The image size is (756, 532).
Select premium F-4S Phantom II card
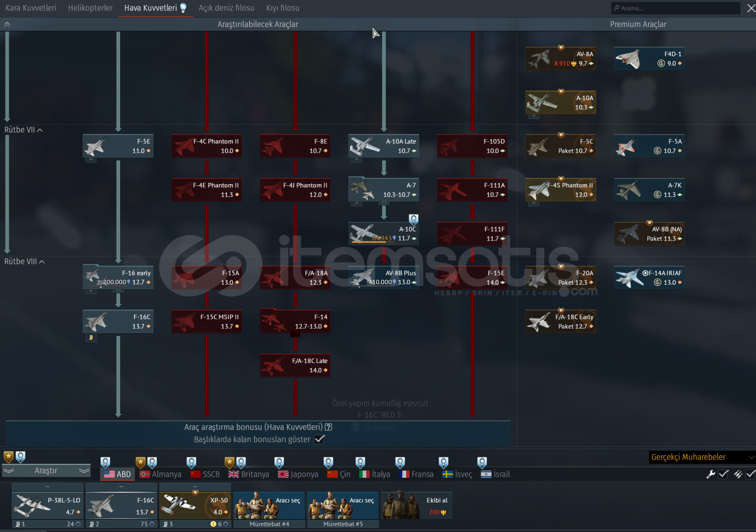(x=561, y=190)
